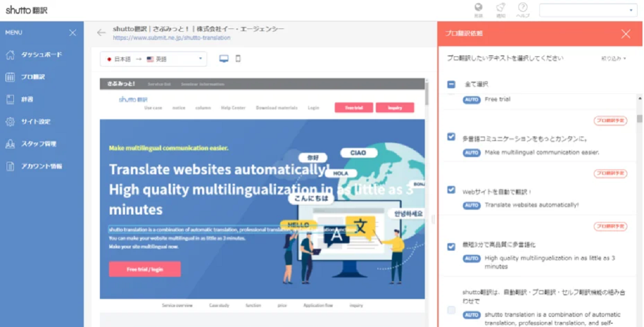Open the 絞り込み filter dropdown
Screen dimensions: 644x327
[x=614, y=59]
